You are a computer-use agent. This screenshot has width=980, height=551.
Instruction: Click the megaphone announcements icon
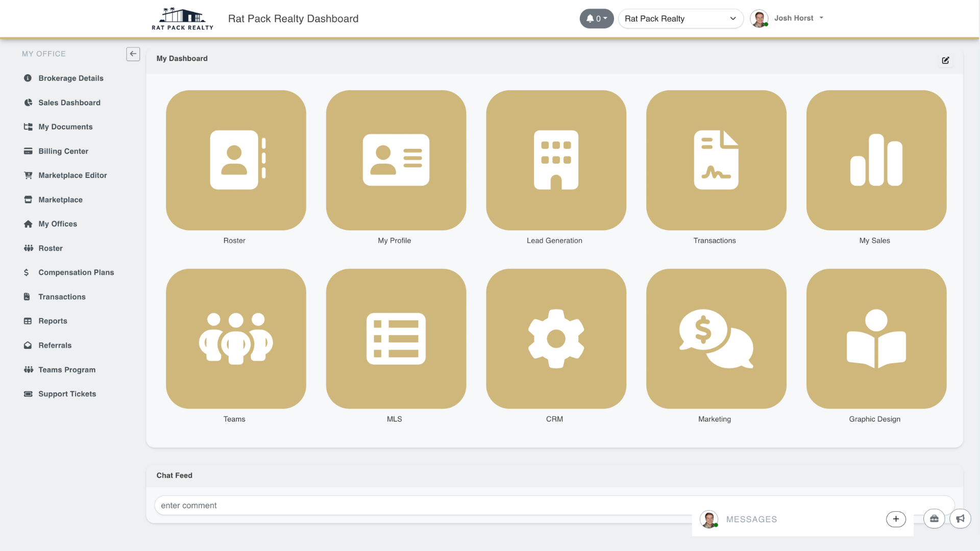(960, 518)
